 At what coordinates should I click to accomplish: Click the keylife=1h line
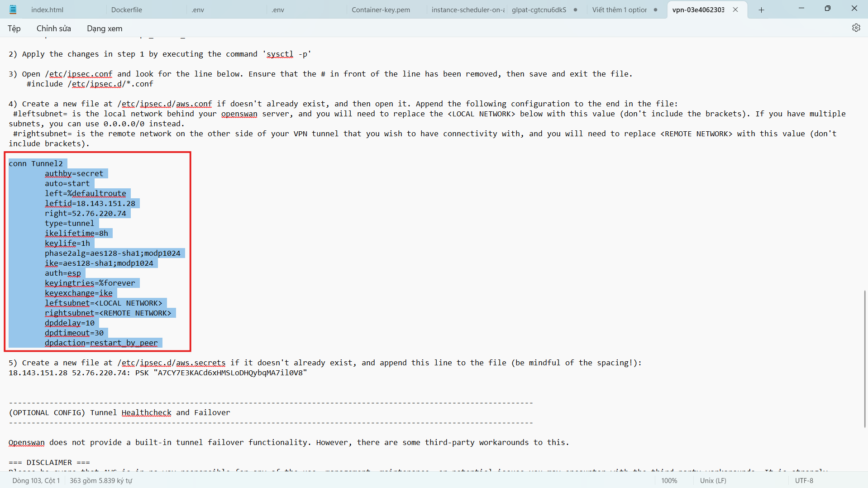[67, 243]
